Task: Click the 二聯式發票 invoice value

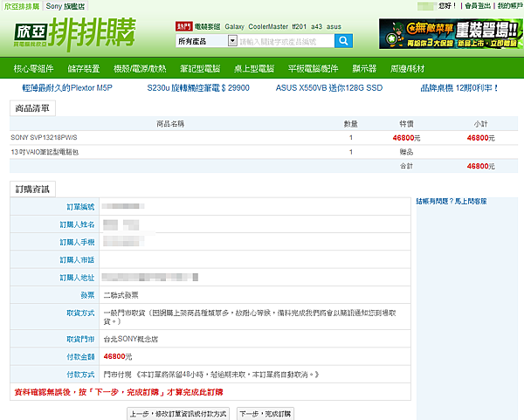Action: coord(121,295)
